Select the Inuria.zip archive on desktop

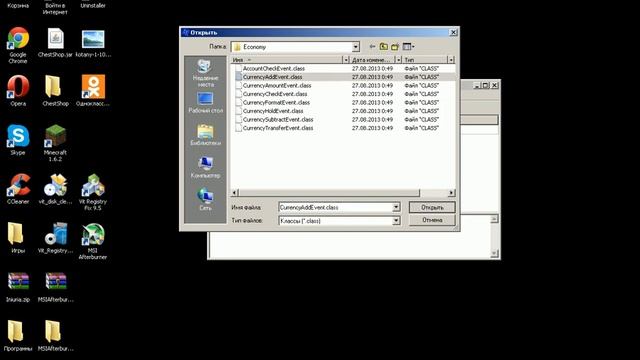[x=18, y=287]
